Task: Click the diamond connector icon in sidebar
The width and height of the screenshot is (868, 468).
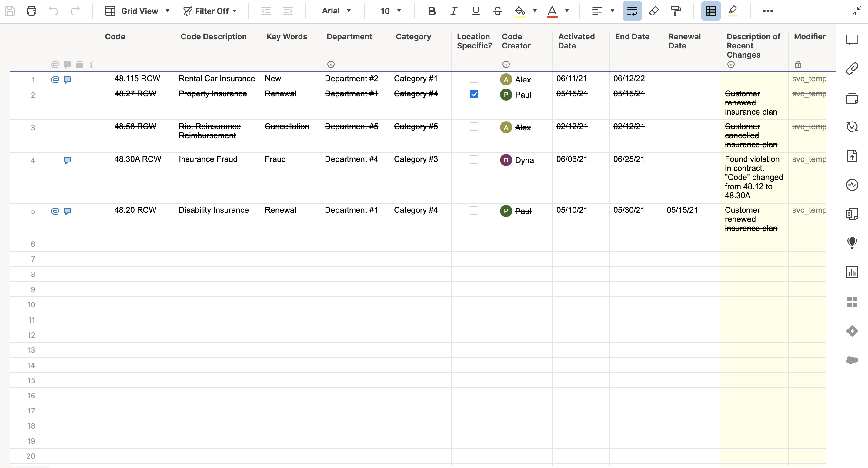Action: point(852,331)
